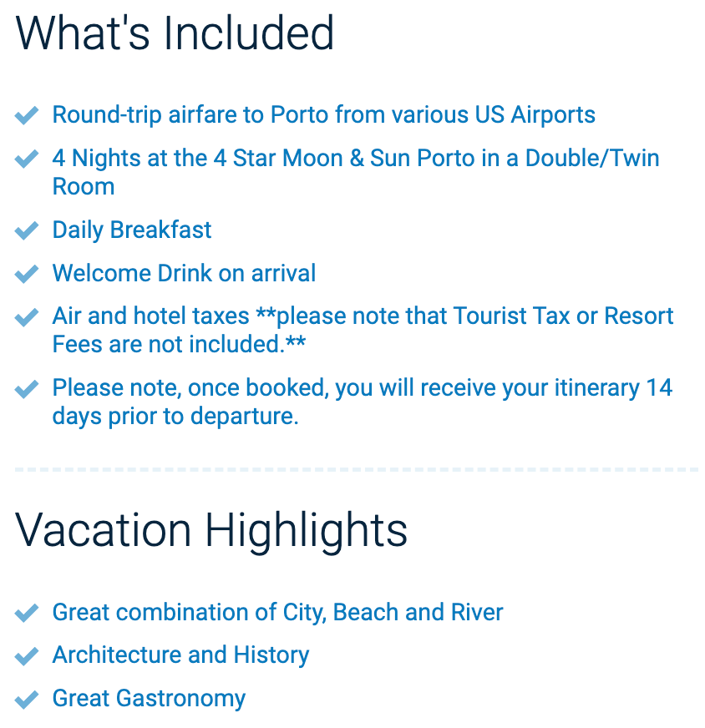Click checkmark icon beside Architecture and History

(27, 655)
